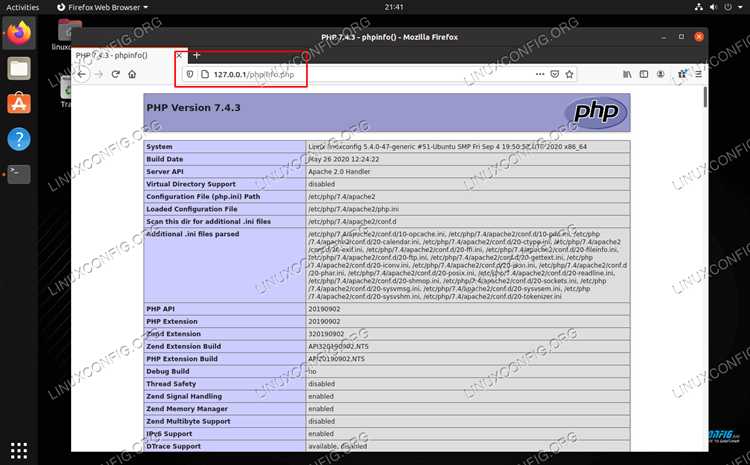The height and width of the screenshot is (465, 750).
Task: Save page to Pocket
Action: click(554, 74)
